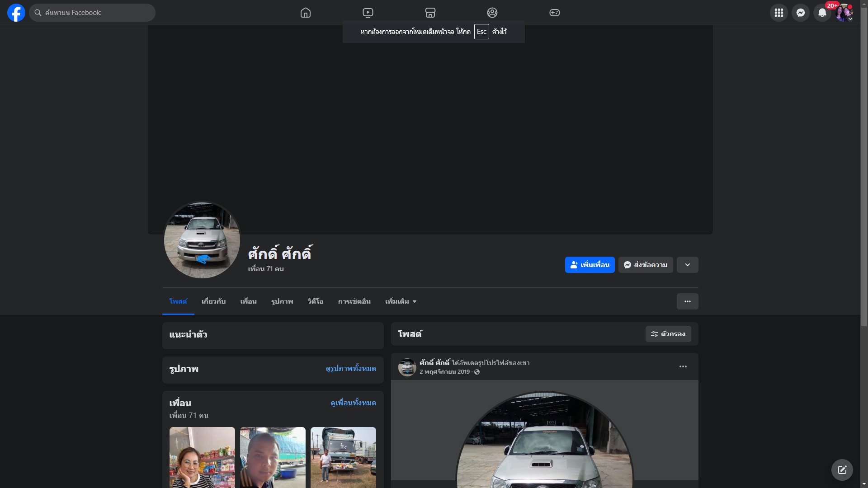Click the Facebook logo icon
Image resolution: width=868 pixels, height=488 pixels.
pos(16,13)
